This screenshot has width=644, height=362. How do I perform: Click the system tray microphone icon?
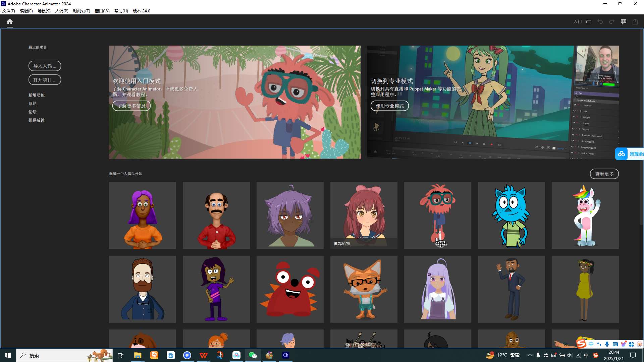538,355
